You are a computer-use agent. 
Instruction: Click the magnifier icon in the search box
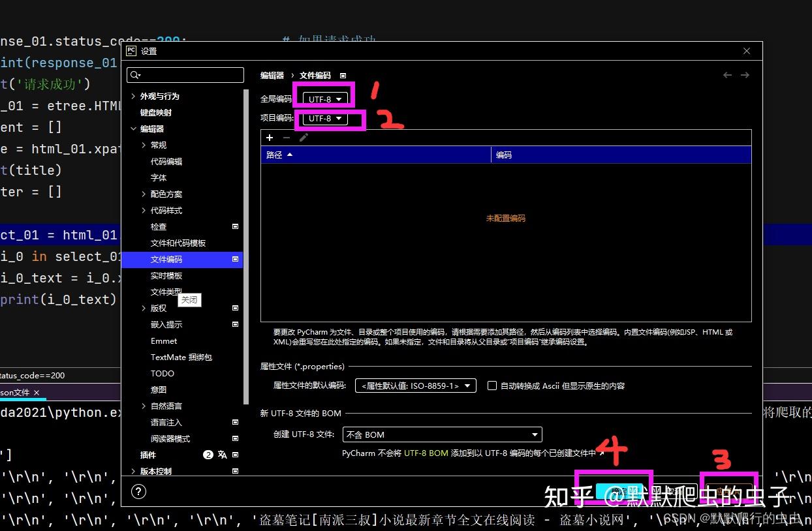click(x=134, y=75)
